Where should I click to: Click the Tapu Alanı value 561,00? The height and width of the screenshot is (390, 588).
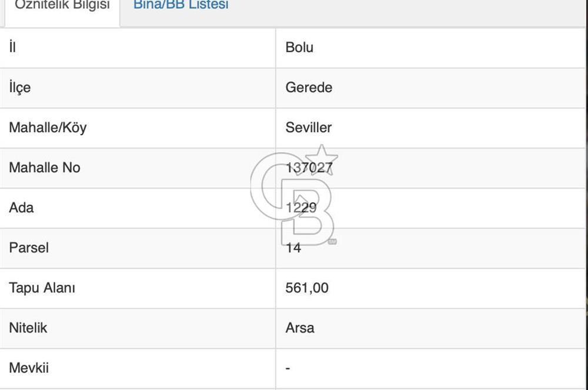tap(306, 288)
